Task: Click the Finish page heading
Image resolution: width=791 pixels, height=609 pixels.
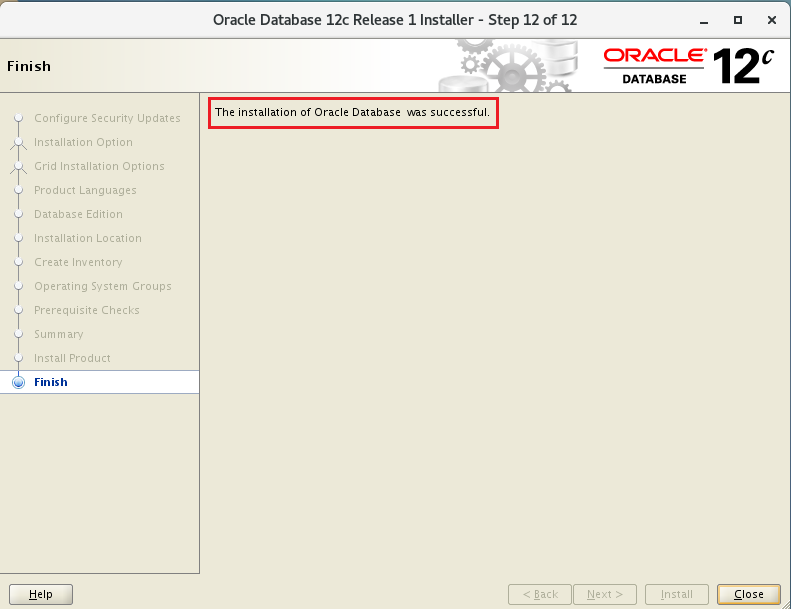Action: [29, 66]
